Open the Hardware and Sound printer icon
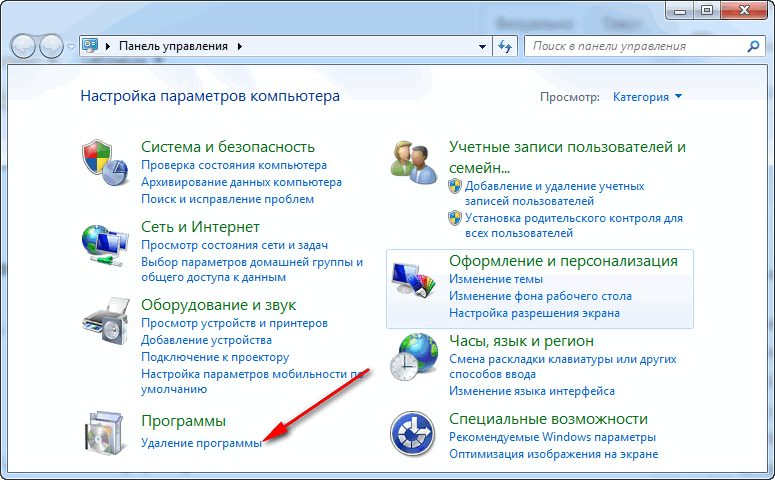The height and width of the screenshot is (480, 775). 106,321
